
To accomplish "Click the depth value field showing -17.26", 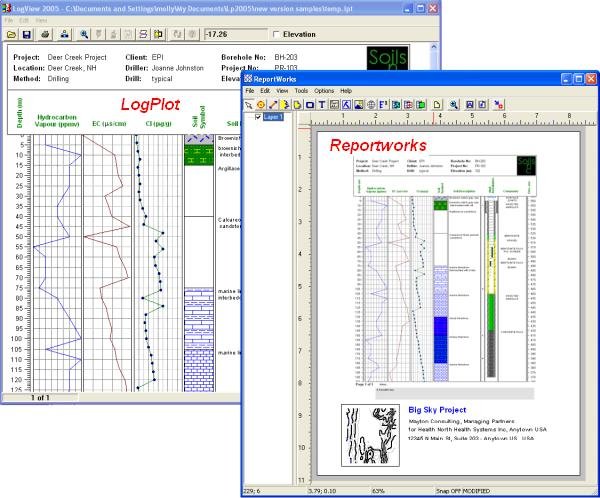I will pos(236,34).
